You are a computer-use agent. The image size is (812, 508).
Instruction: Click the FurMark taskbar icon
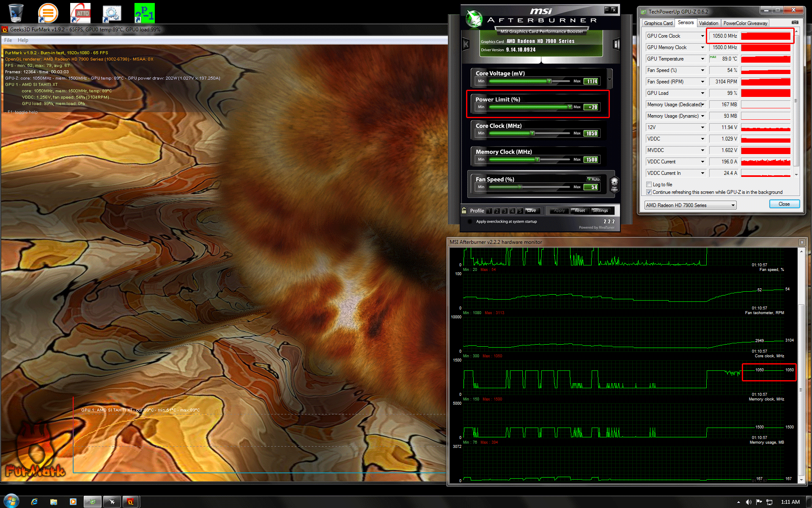tap(131, 502)
